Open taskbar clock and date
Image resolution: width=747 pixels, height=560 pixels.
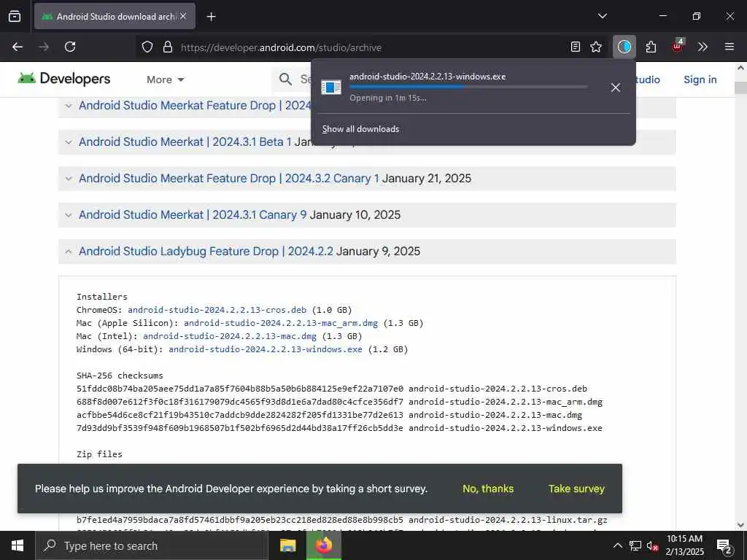(684, 545)
